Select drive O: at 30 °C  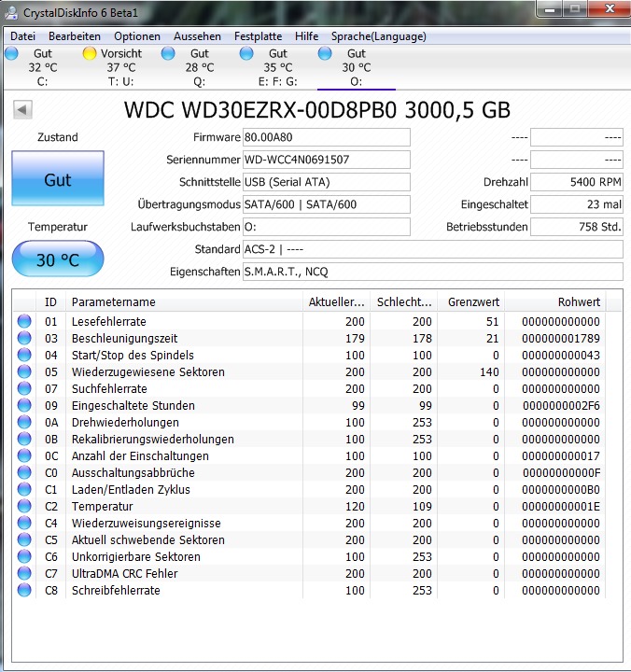pos(357,67)
